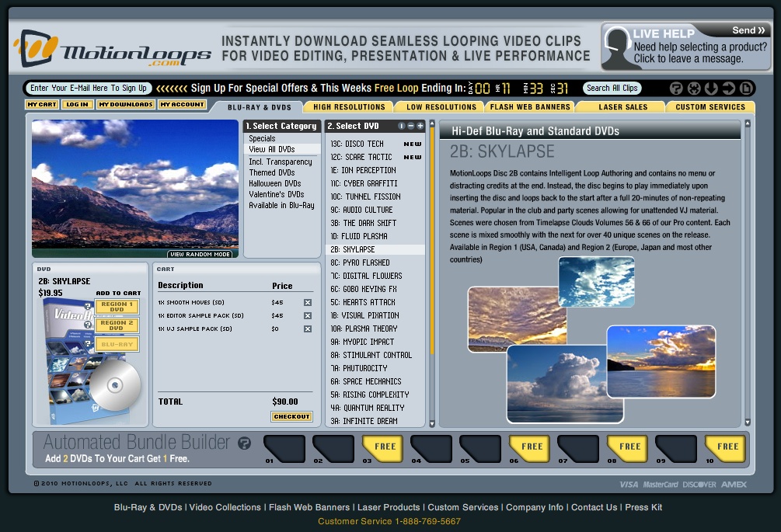Remove VJ Sample Pack (SD) from cart
Screen dimensions: 781x532
pos(308,329)
